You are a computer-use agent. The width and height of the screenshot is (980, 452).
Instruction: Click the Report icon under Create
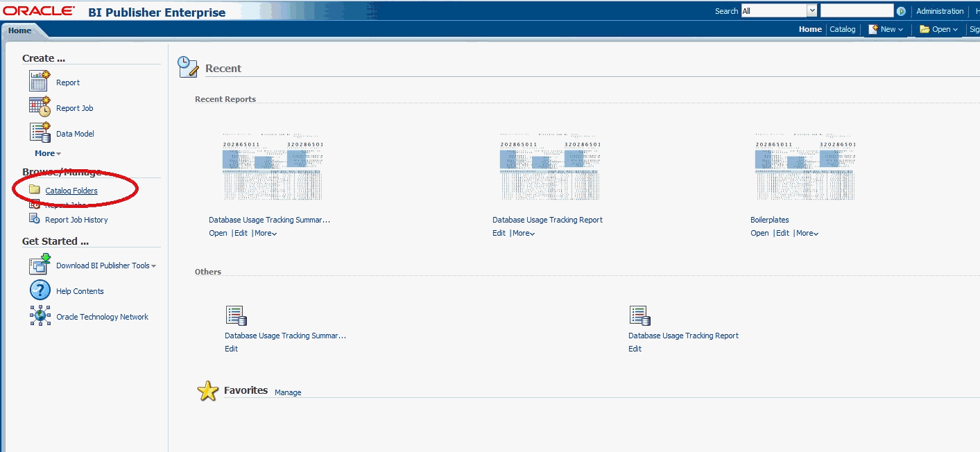click(40, 81)
